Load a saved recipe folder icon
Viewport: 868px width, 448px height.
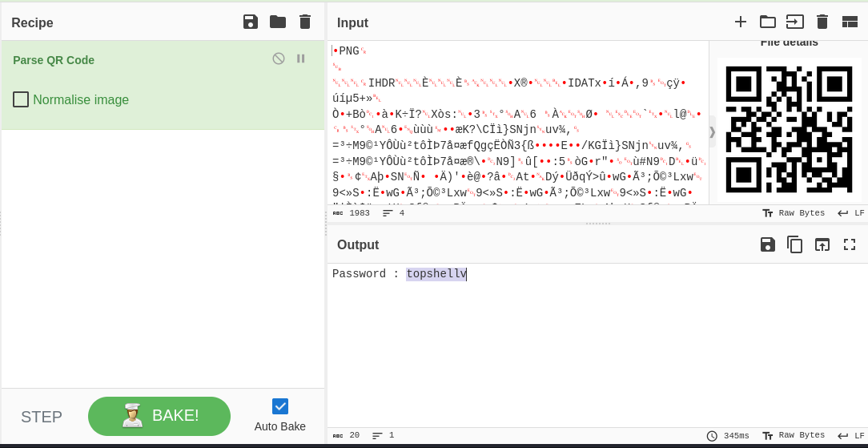[x=278, y=22]
